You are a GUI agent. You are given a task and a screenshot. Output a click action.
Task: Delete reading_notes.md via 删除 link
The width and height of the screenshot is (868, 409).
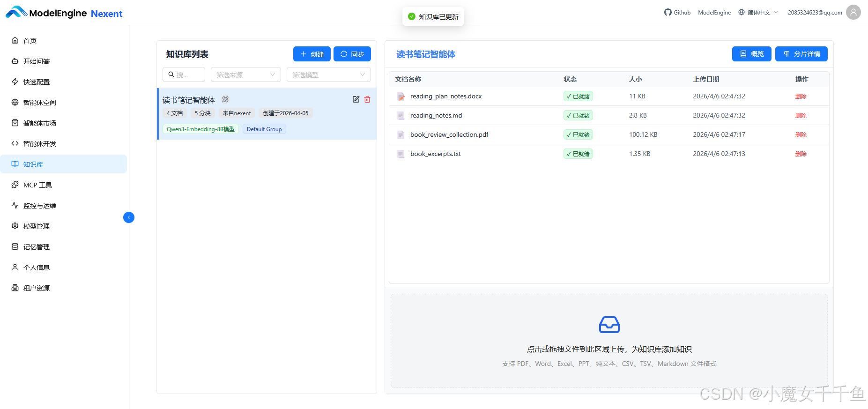click(801, 115)
